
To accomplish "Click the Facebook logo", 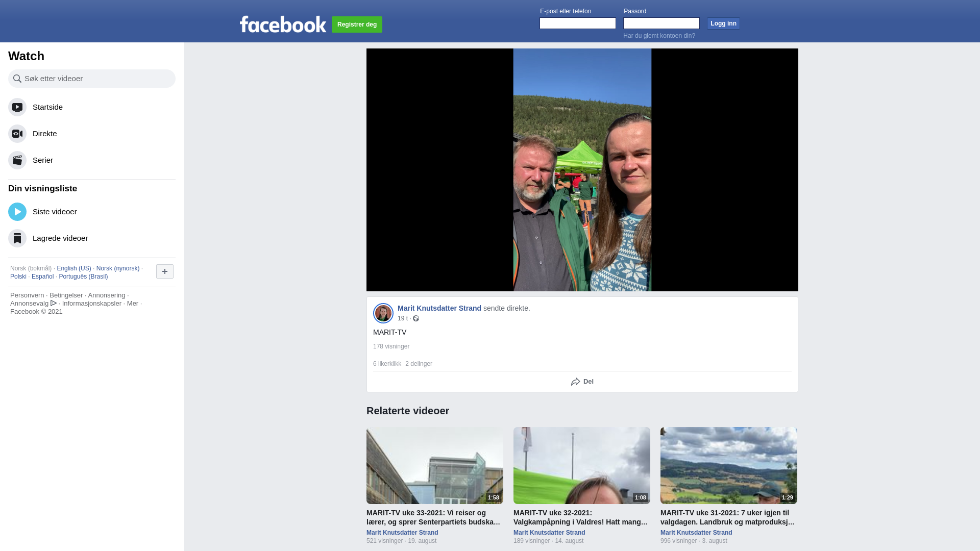I will [283, 24].
